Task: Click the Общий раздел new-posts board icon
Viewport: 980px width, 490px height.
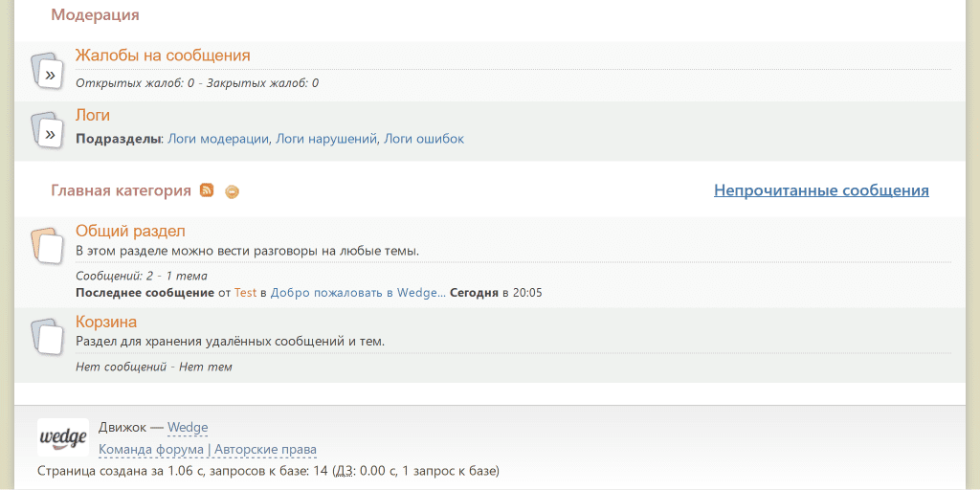Action: click(x=47, y=246)
